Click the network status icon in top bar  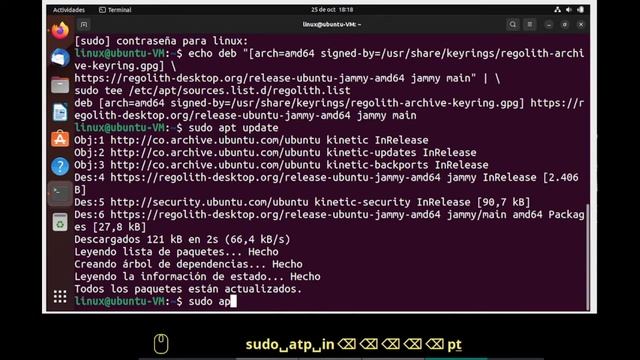click(x=558, y=10)
